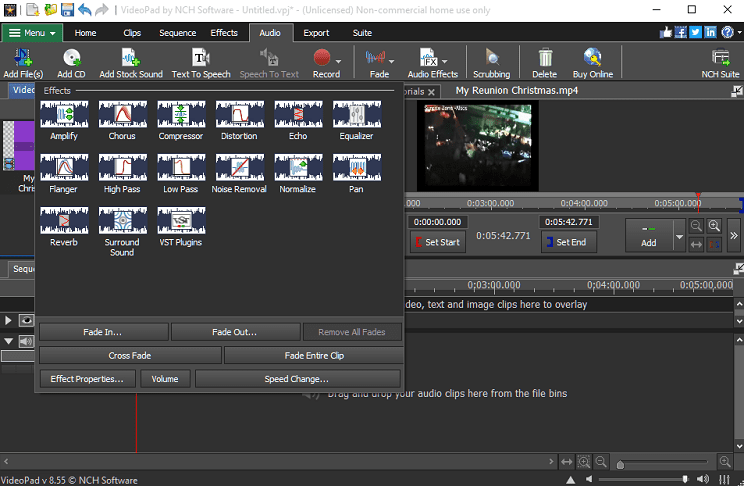744x486 pixels.
Task: Click the Add CD toolbar icon
Action: click(71, 63)
